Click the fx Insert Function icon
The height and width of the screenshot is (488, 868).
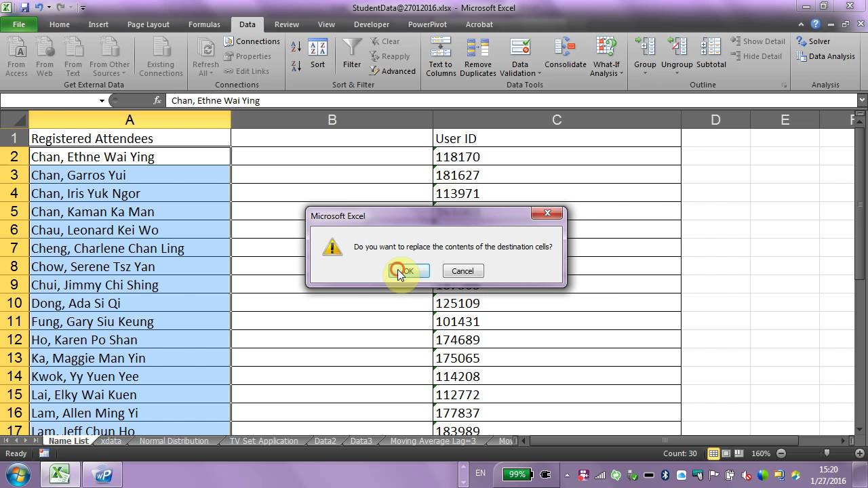coord(157,100)
